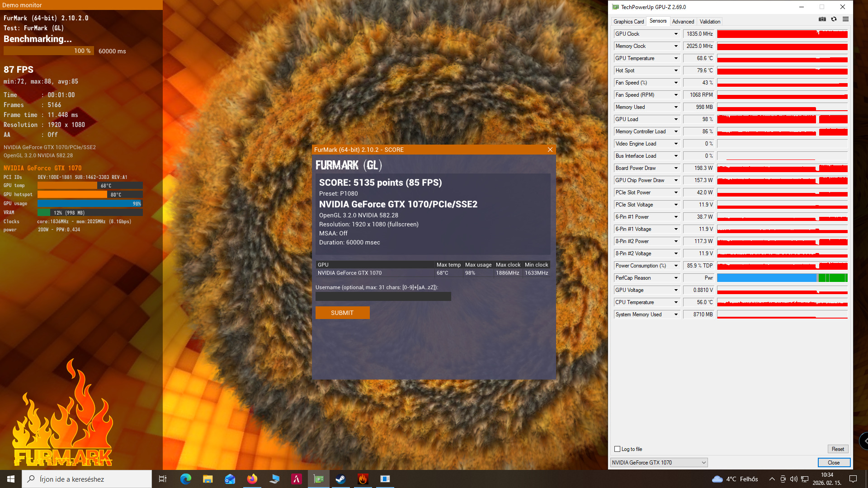Expand the GPU Temperature sensor dropdown

click(676, 58)
